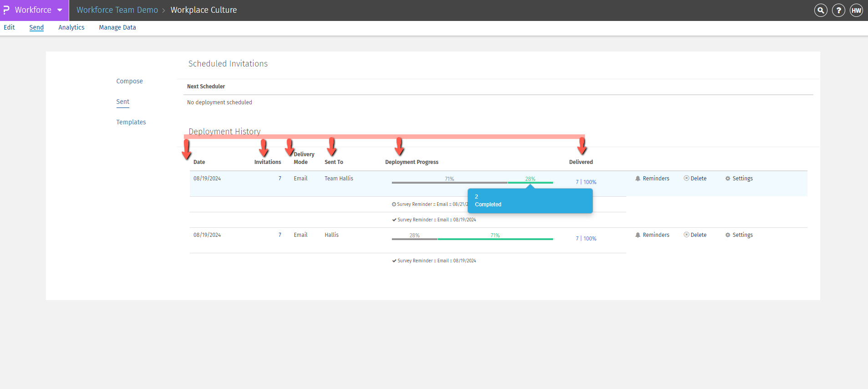Open the help question mark icon
The width and height of the screenshot is (868, 389).
(838, 10)
